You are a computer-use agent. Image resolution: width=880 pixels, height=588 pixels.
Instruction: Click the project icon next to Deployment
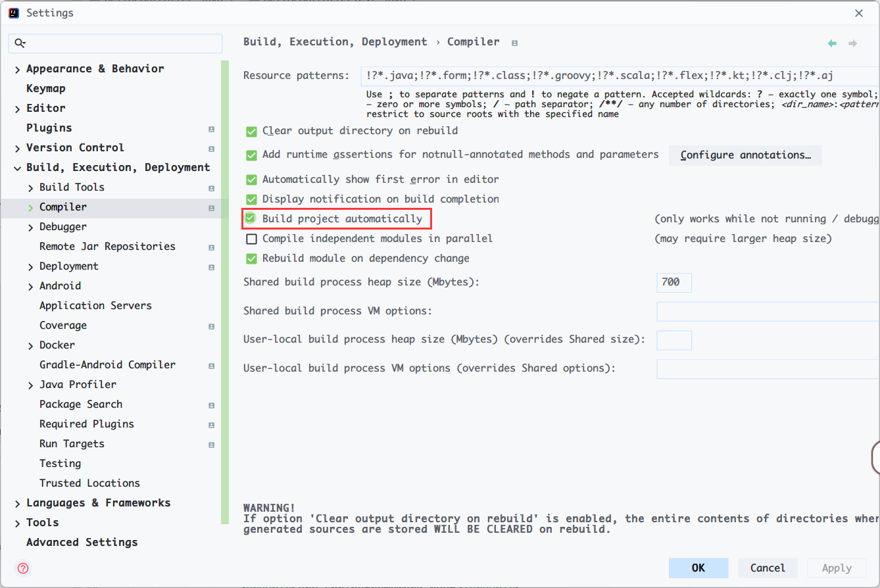(x=211, y=267)
